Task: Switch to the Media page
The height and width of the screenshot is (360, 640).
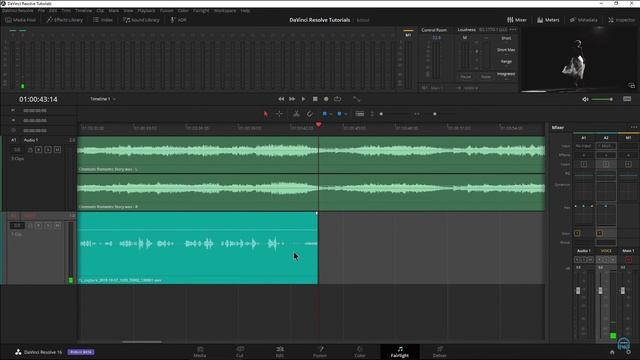Action: coord(200,352)
